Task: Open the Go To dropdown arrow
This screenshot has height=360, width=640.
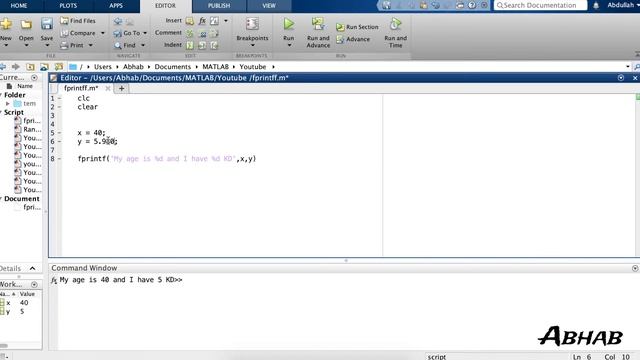Action: [x=145, y=33]
